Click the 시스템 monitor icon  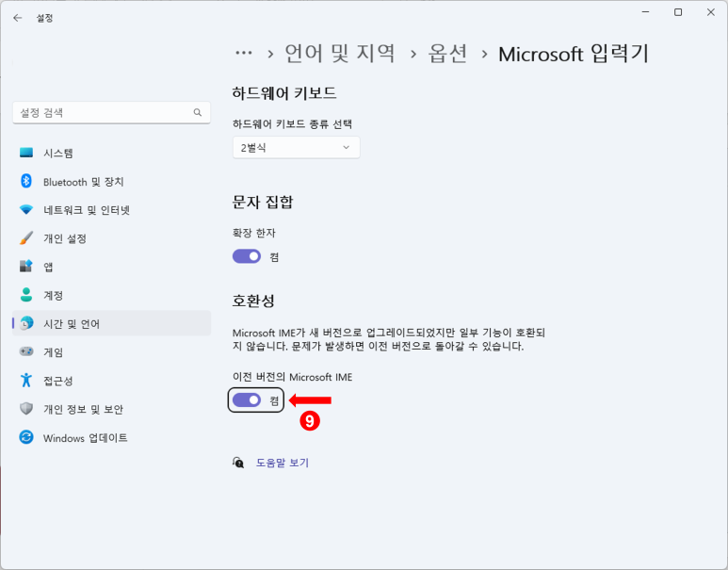(x=26, y=153)
